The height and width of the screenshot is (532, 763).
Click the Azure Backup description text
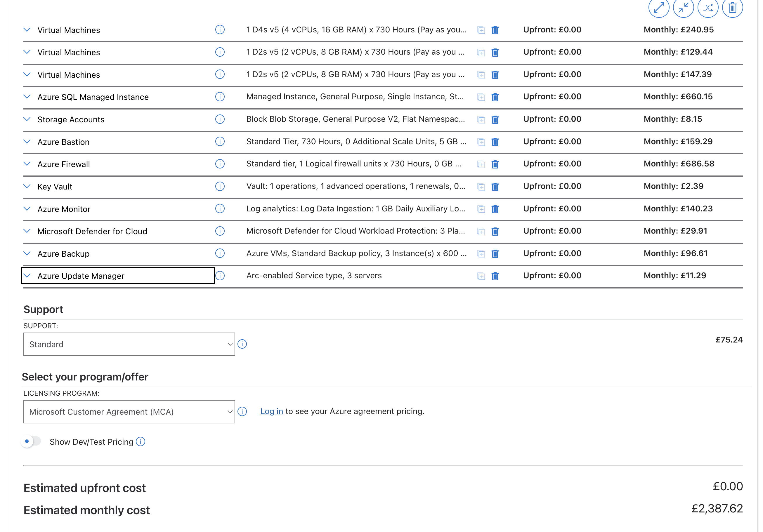click(356, 253)
